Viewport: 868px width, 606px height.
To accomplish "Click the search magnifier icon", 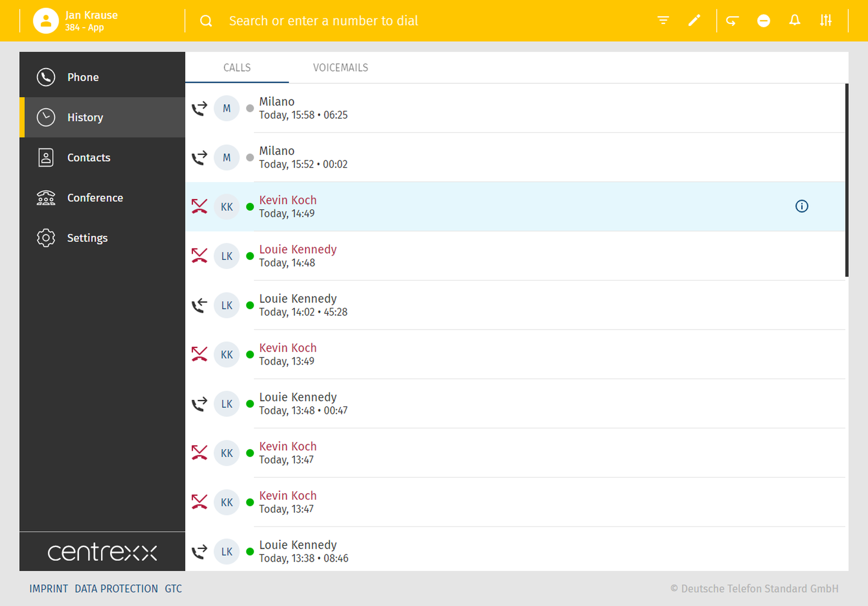I will click(x=206, y=20).
